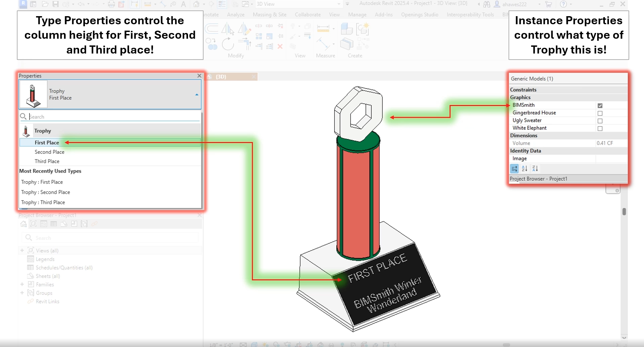
Task: Pick recently used Trophy : Second Place
Action: tap(45, 192)
